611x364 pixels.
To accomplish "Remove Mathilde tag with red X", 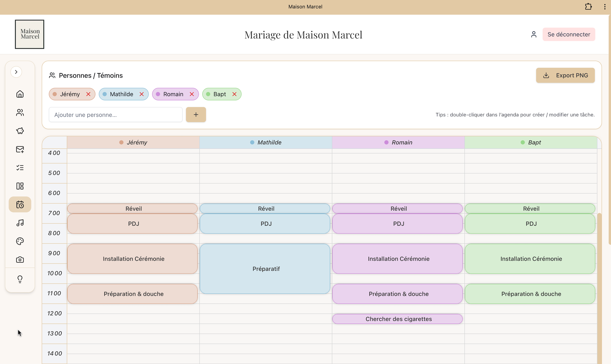I will click(x=142, y=94).
